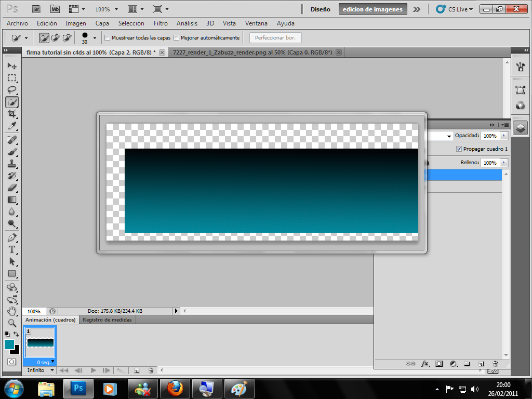The image size is (532, 399).
Task: Duplicate the selected animation frame
Action: [x=137, y=370]
